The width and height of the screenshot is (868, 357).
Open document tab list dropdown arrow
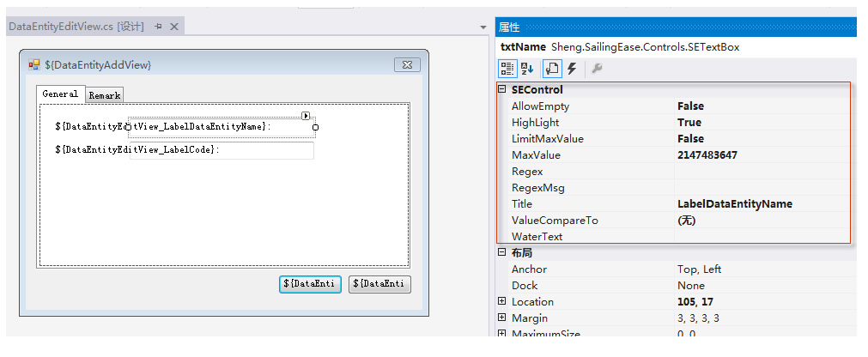pos(483,27)
